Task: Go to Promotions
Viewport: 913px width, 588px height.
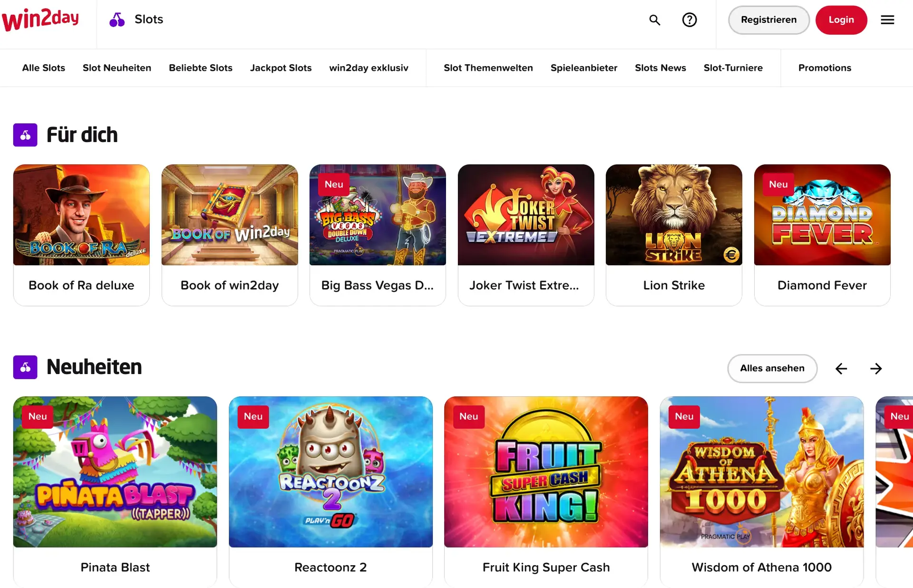Action: [825, 68]
